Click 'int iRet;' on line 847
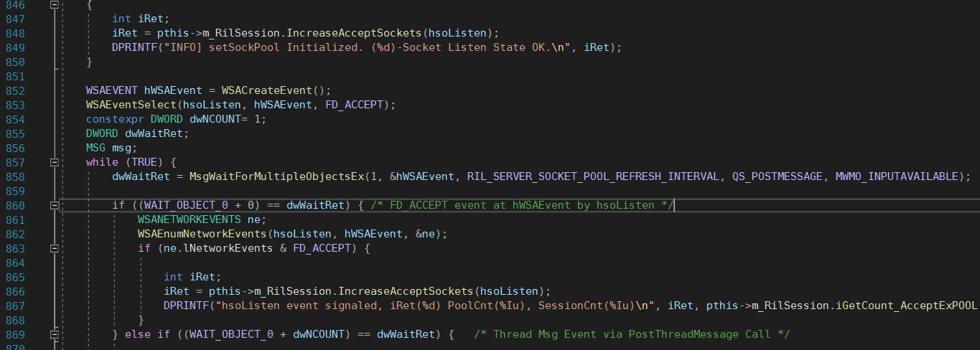 (141, 19)
